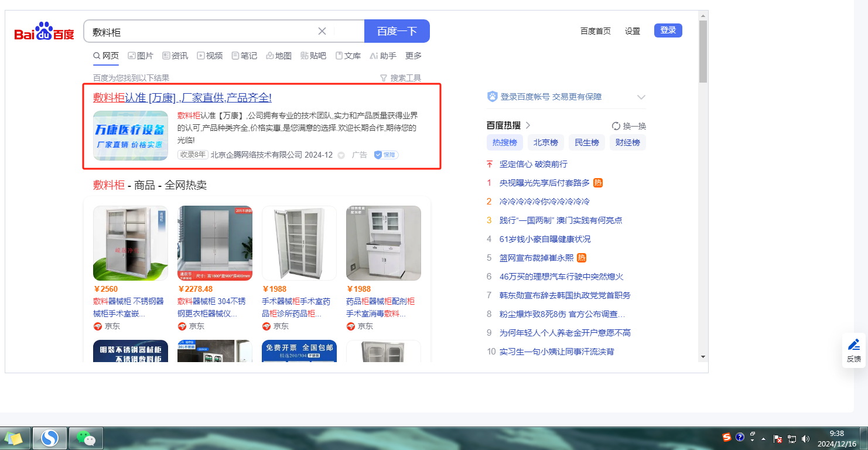Viewport: 868px width, 450px height.
Task: Open hot search 韩东勋宣布辞去韩国执政党党首职务
Action: click(565, 295)
